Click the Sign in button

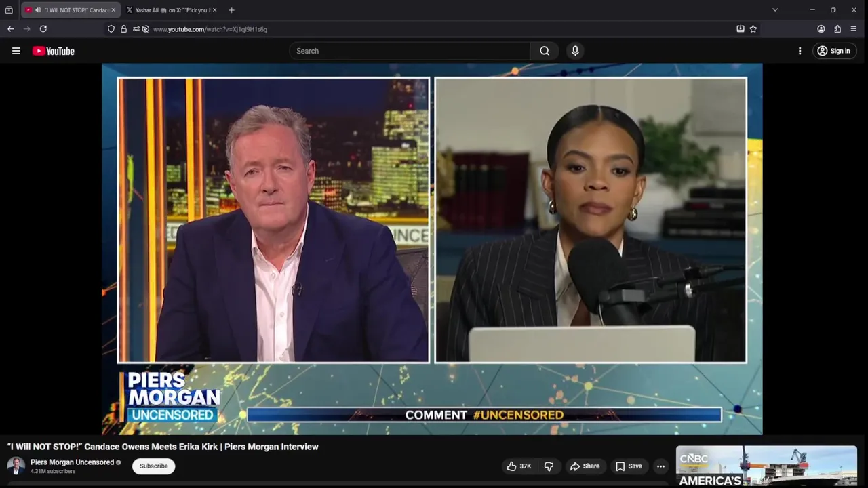coord(834,51)
